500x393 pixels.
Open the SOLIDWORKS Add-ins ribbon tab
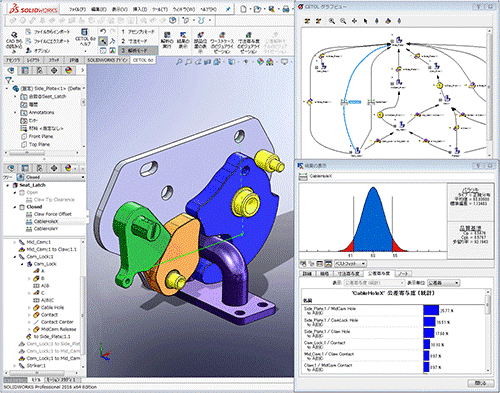tap(107, 60)
